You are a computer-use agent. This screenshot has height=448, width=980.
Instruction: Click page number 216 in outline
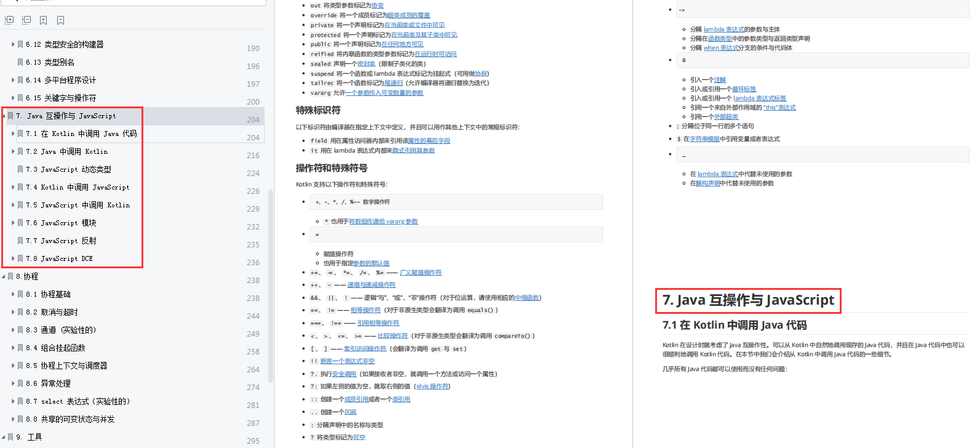(253, 156)
